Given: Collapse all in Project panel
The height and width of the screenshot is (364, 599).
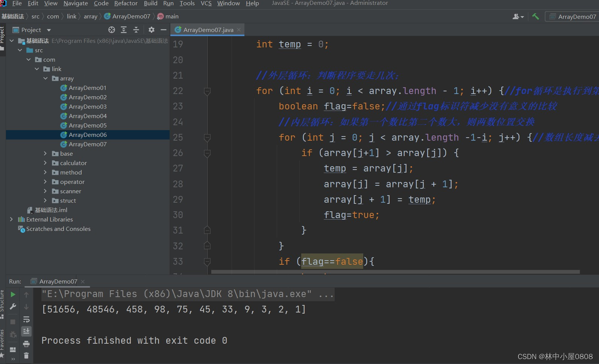Looking at the screenshot, I should tap(136, 30).
